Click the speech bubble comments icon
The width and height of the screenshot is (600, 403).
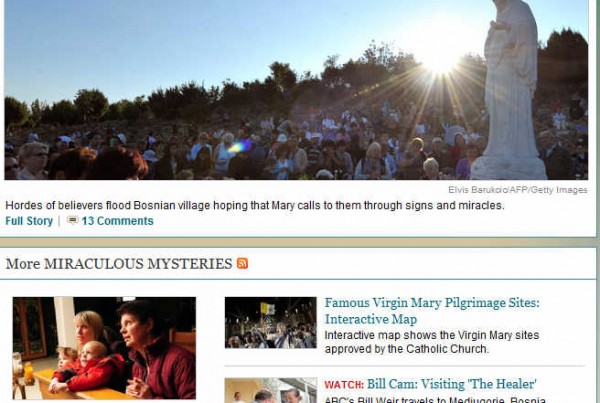pyautogui.click(x=72, y=220)
